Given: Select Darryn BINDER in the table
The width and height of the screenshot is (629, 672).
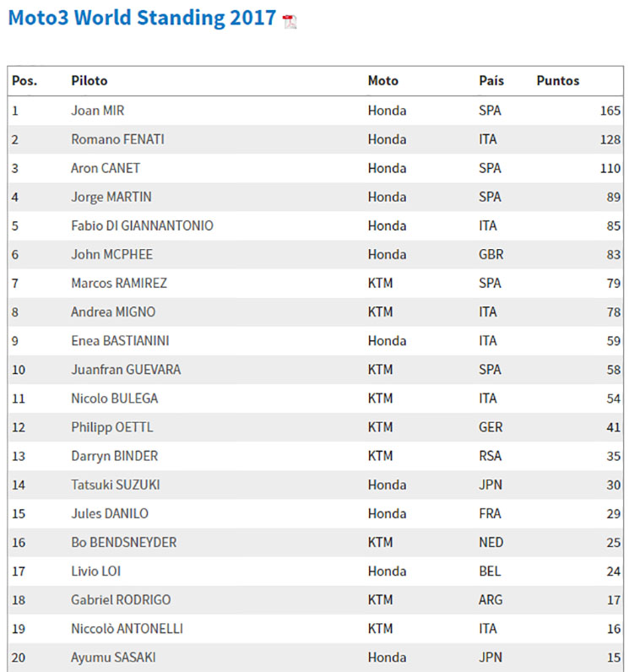Looking at the screenshot, I should (115, 456).
